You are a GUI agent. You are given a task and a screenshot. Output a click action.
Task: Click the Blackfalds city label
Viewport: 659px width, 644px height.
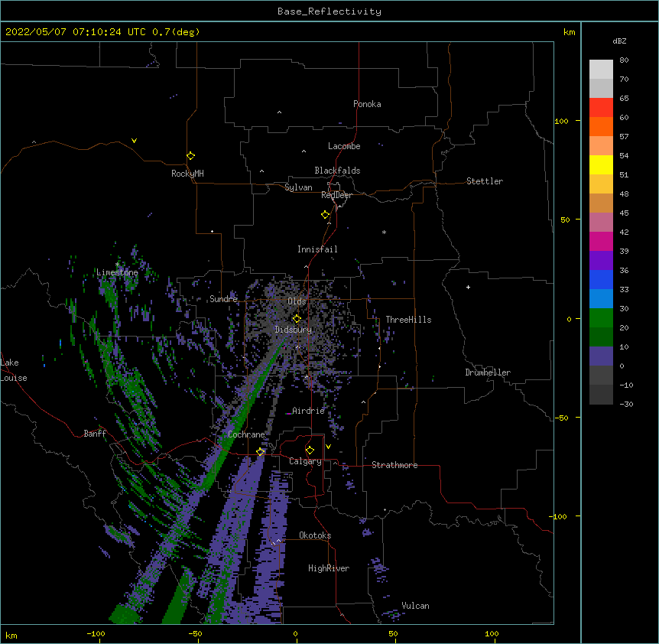pos(337,171)
